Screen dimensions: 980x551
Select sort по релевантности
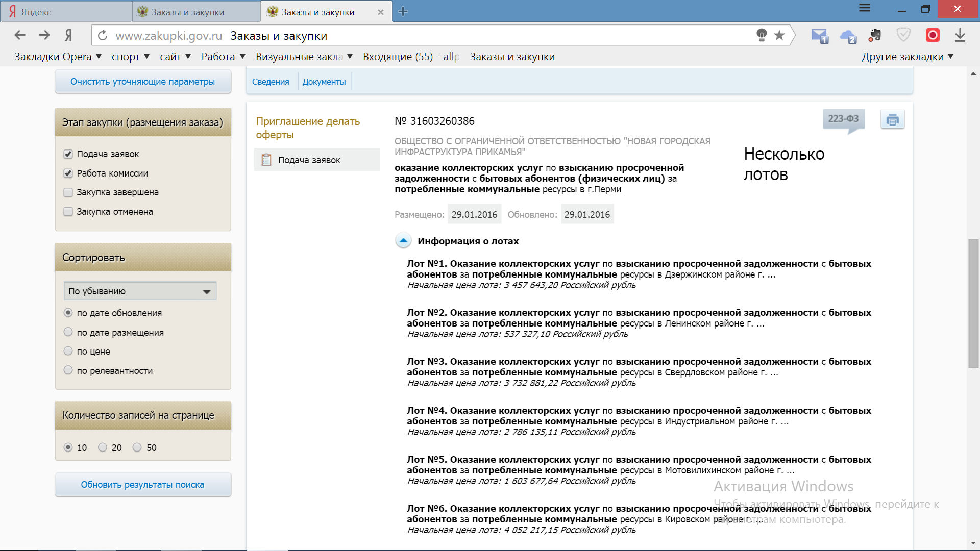coord(68,370)
